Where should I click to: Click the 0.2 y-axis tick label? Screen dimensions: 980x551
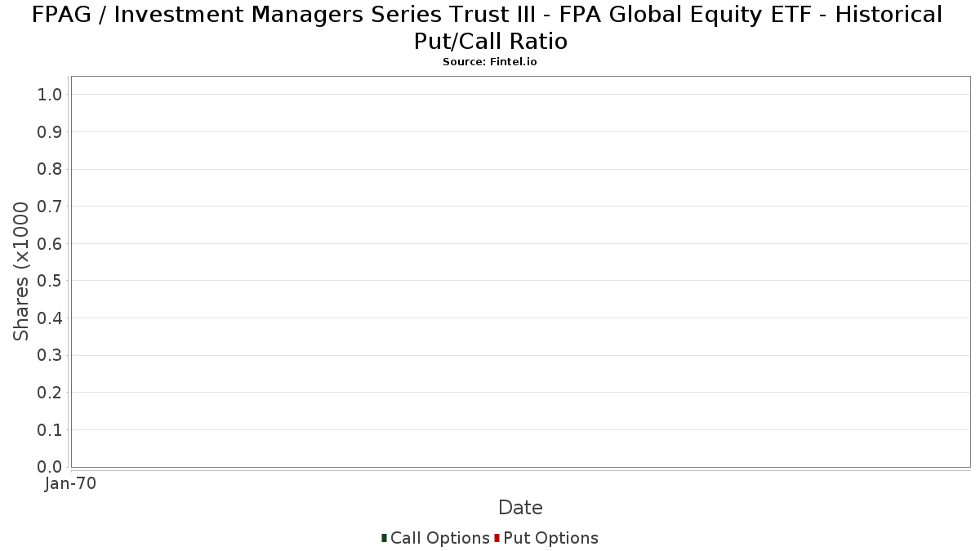coord(50,393)
